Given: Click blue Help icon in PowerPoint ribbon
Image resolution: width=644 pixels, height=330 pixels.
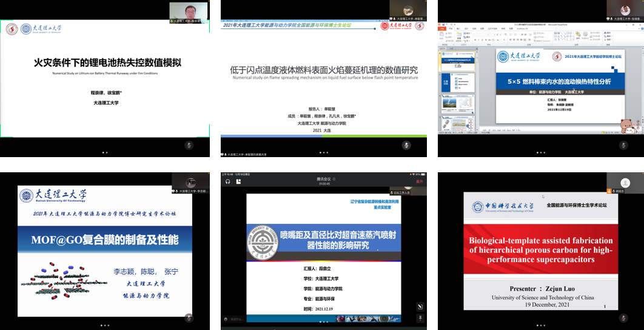Looking at the screenshot, I should (x=642, y=29).
